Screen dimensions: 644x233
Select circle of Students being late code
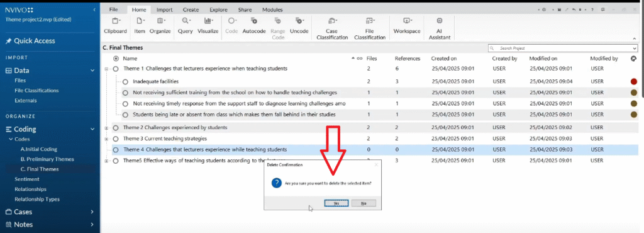(125, 115)
